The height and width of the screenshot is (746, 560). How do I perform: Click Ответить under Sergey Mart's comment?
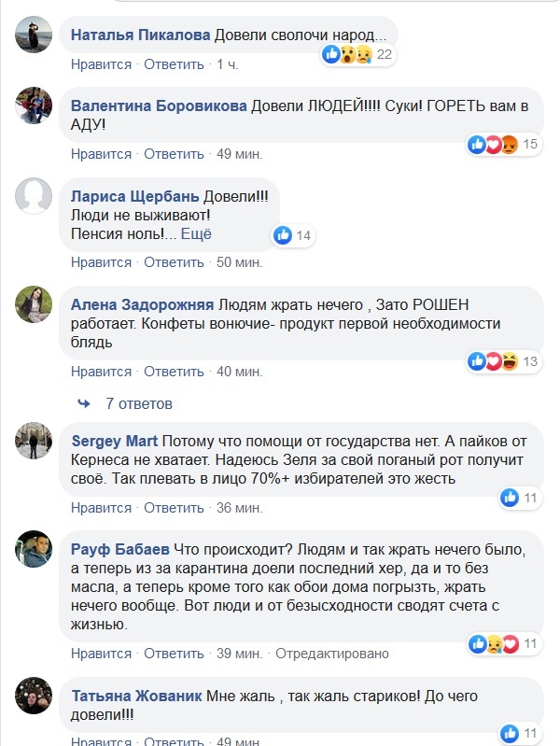click(x=174, y=508)
